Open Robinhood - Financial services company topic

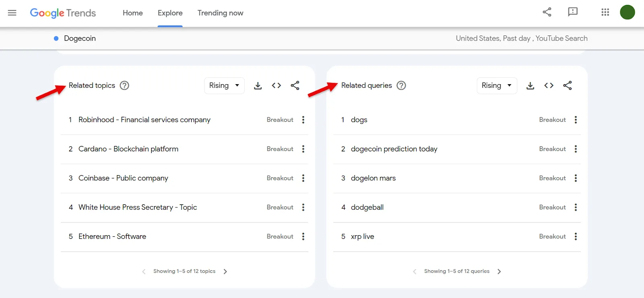point(144,120)
